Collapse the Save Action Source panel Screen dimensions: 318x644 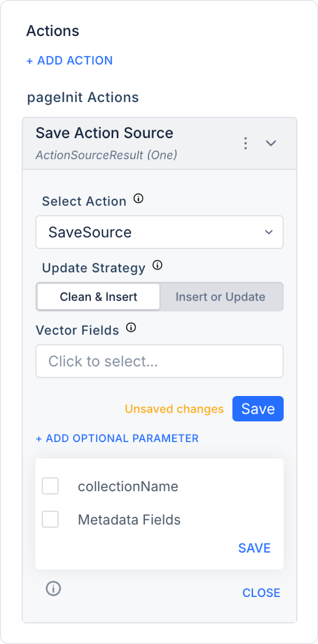pyautogui.click(x=271, y=143)
